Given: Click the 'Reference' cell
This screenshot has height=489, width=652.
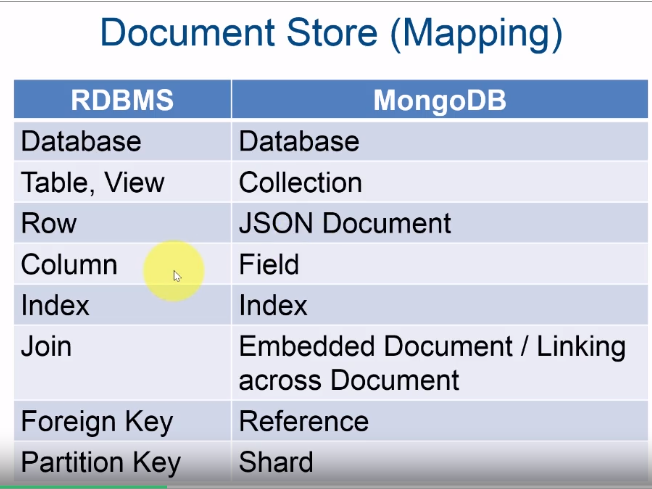Looking at the screenshot, I should (440, 420).
